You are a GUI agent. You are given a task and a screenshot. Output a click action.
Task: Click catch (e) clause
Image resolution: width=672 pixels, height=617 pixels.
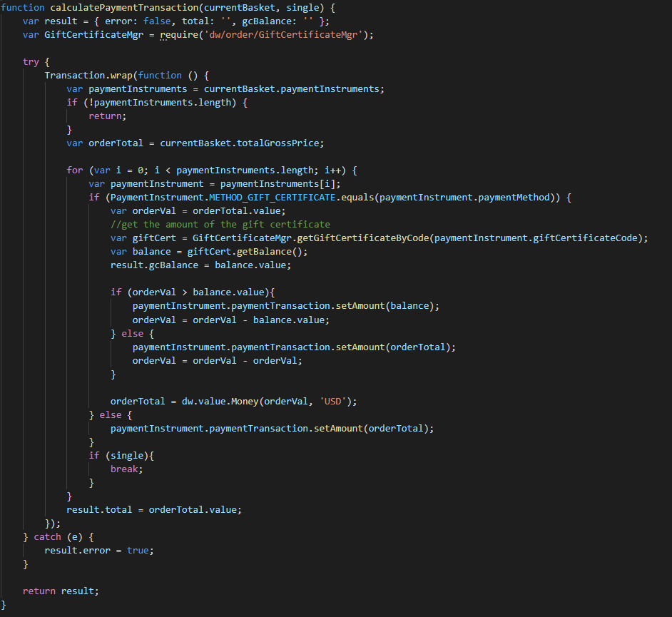58,537
